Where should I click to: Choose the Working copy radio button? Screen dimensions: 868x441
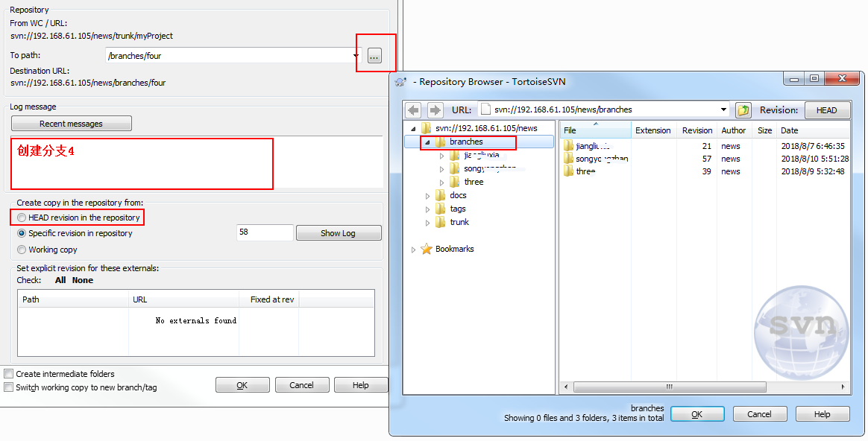pyautogui.click(x=22, y=250)
